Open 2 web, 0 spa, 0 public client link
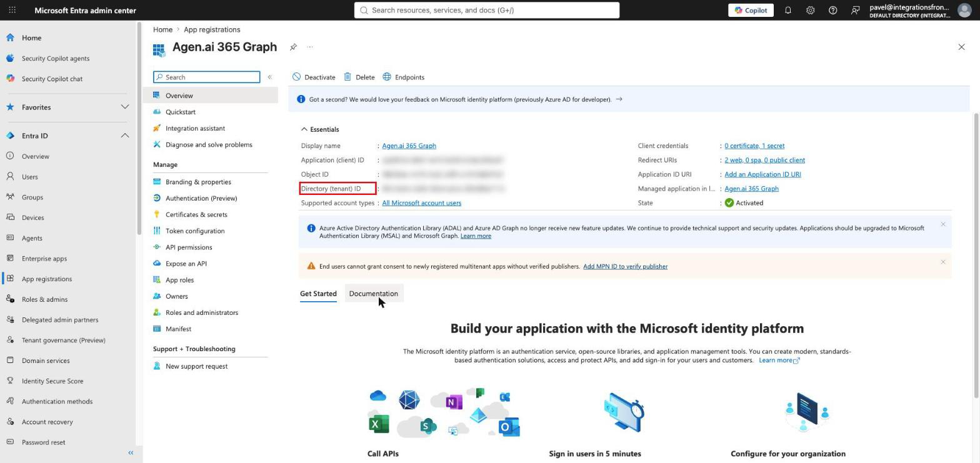Viewport: 980px width, 463px height. 764,160
